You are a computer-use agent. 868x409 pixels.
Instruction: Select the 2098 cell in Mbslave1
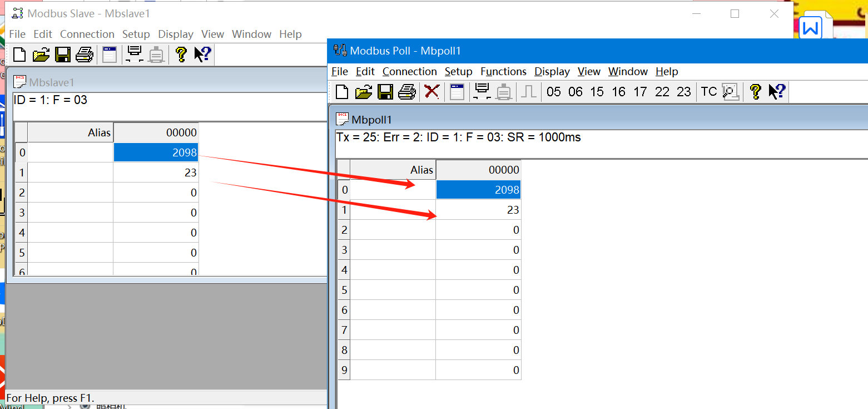click(x=156, y=152)
